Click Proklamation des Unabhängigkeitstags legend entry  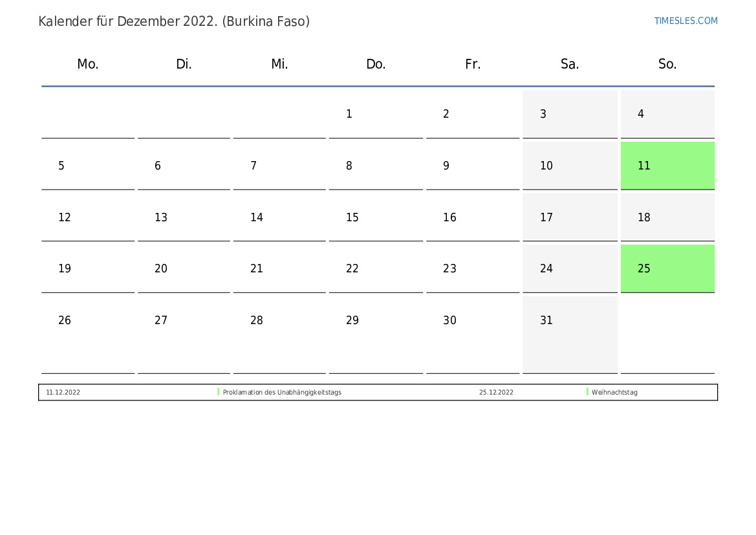tap(282, 392)
